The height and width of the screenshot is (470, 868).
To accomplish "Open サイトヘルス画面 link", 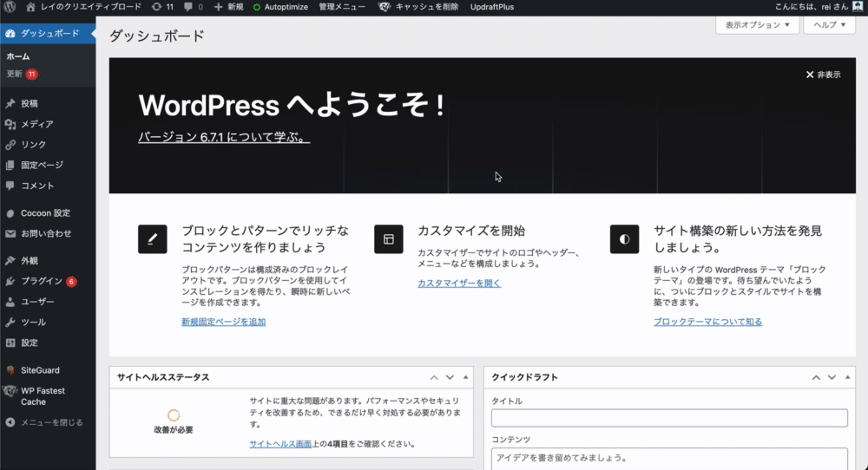I will tap(280, 443).
